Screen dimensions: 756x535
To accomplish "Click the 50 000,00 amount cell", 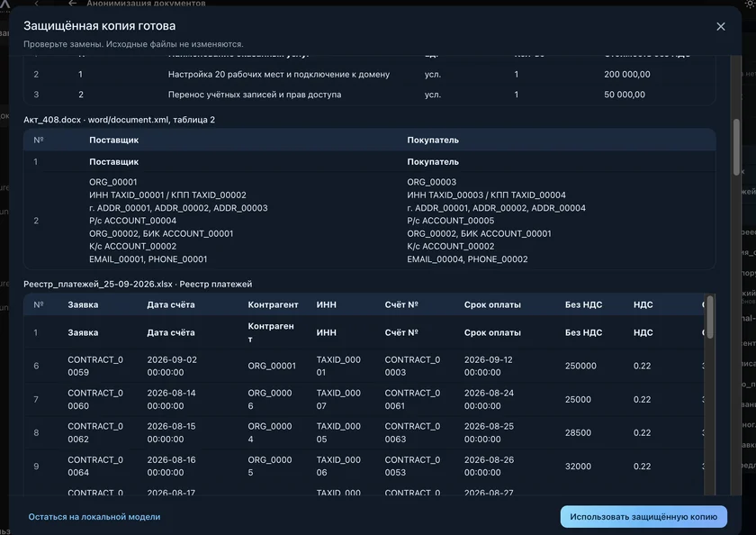I will 625,95.
